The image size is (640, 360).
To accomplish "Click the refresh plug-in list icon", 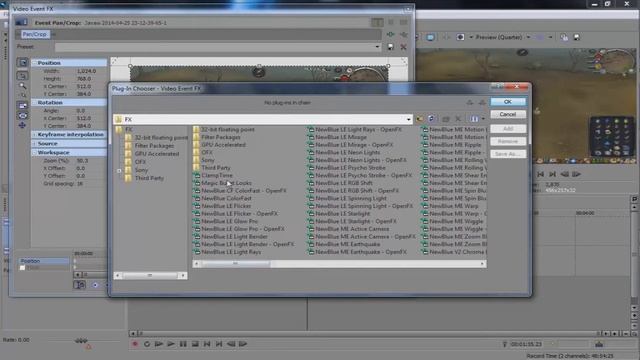I will 431,119.
